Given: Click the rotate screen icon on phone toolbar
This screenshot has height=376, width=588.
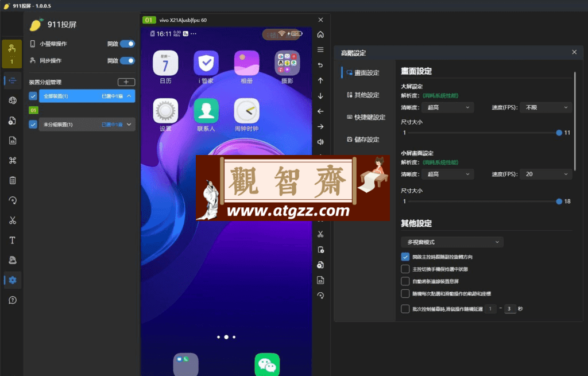Looking at the screenshot, I should pos(320,296).
